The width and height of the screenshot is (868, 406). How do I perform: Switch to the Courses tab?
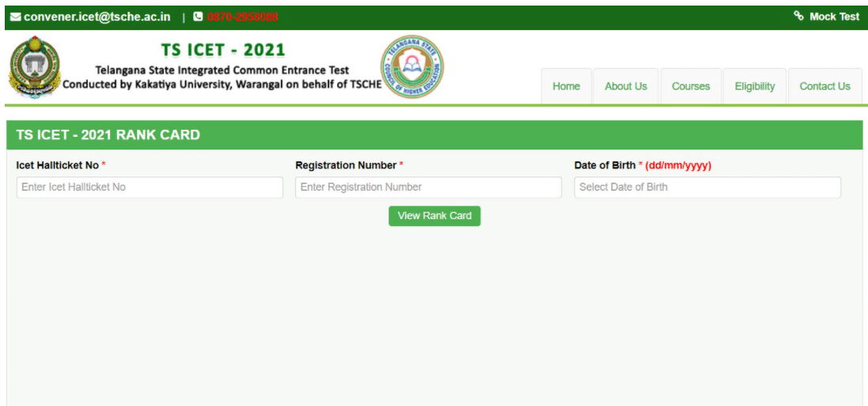tap(691, 86)
